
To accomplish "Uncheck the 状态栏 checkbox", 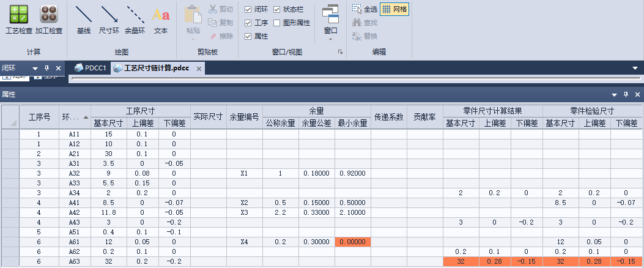I will (x=277, y=9).
